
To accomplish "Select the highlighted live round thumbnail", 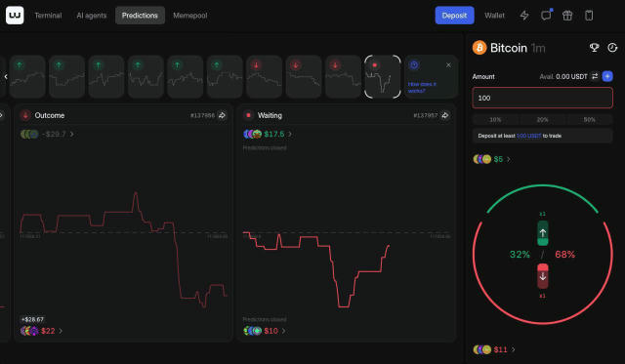I will point(382,76).
